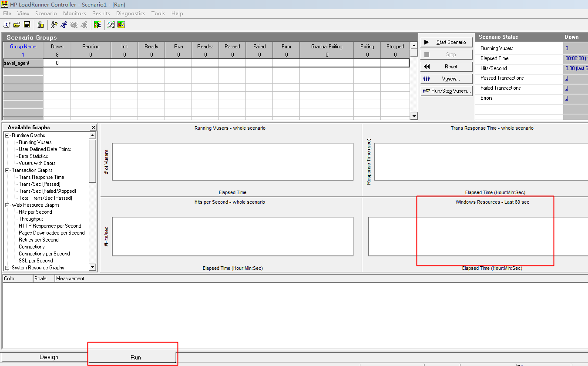588x366 pixels.
Task: Collapse the Web Resource Graphs node
Action: pos(7,205)
